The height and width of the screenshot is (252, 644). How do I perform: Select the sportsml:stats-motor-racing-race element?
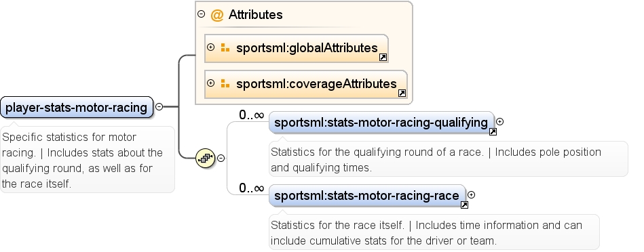[x=367, y=196]
